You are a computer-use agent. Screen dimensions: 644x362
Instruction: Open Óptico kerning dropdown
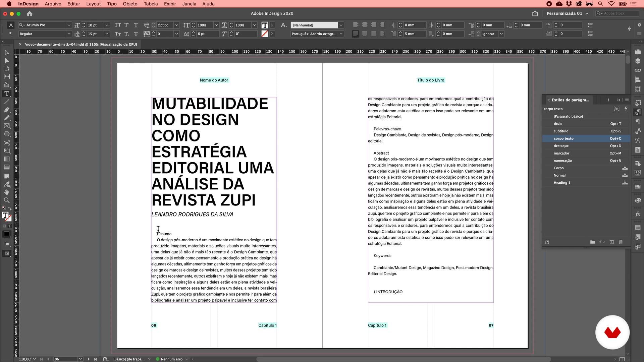point(176,25)
